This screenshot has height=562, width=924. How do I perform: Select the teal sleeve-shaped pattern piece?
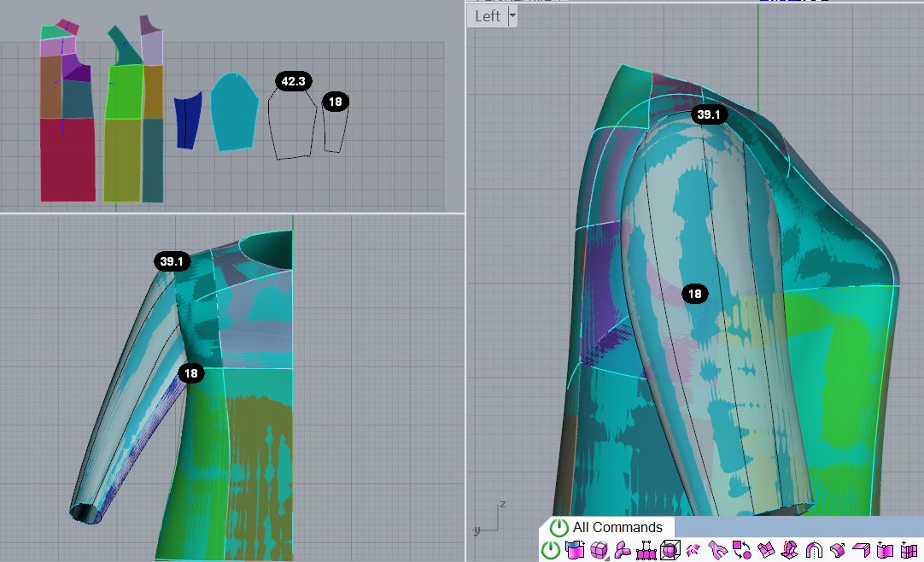coord(235,111)
